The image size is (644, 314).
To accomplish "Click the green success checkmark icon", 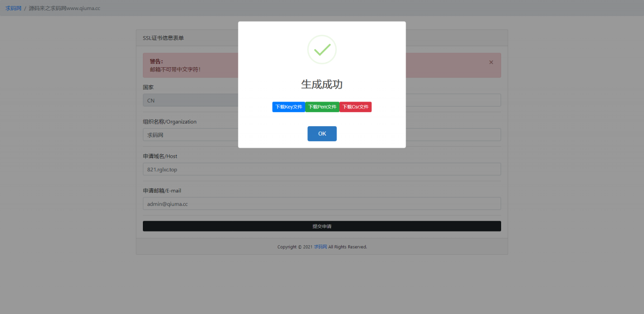I will [x=322, y=50].
